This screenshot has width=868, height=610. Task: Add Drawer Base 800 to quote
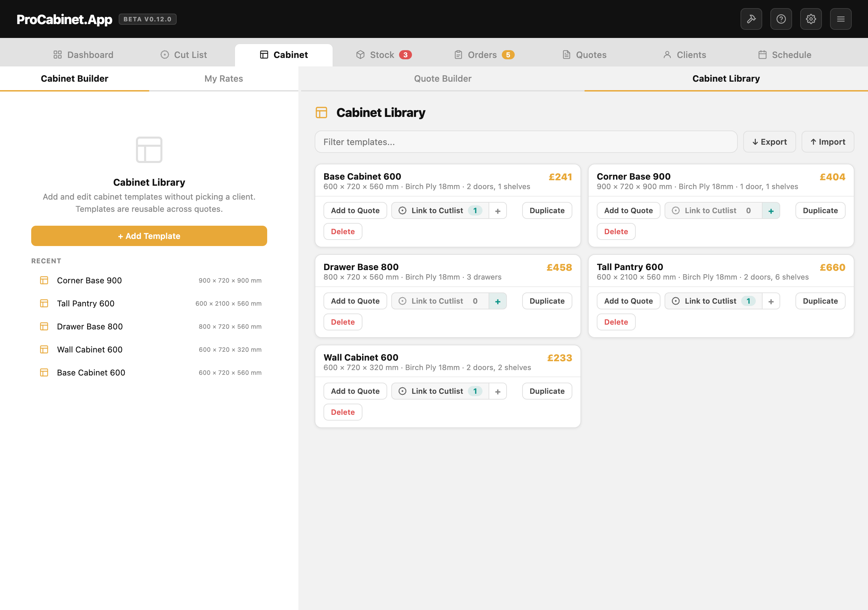[x=355, y=301]
